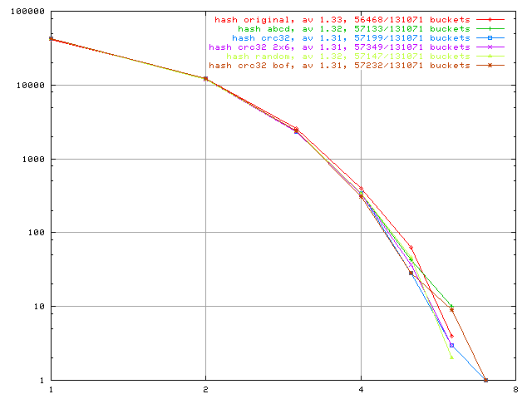This screenshot has height=399, width=532.
Task: Click the data point cluster at x=2
Action: (x=205, y=78)
